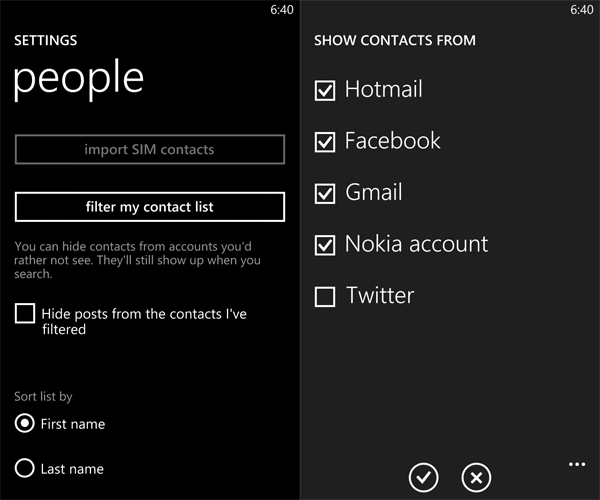Tap the SHOW CONTACTS FROM header

click(395, 41)
